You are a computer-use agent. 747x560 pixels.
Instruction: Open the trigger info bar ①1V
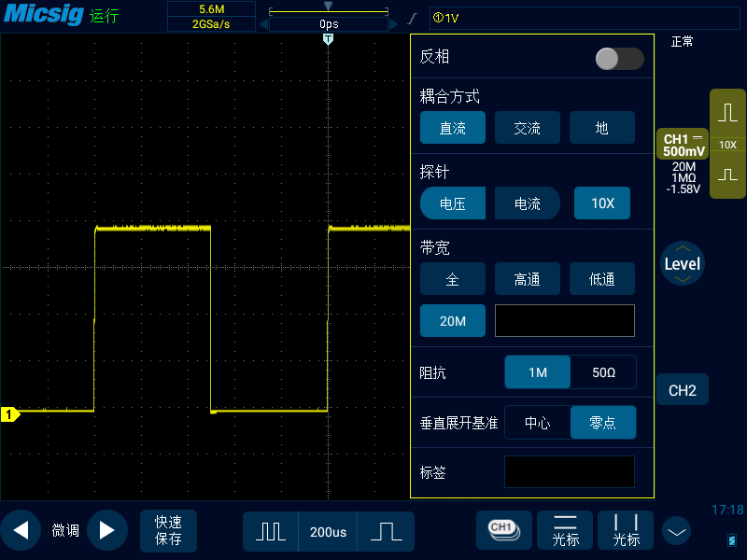585,18
